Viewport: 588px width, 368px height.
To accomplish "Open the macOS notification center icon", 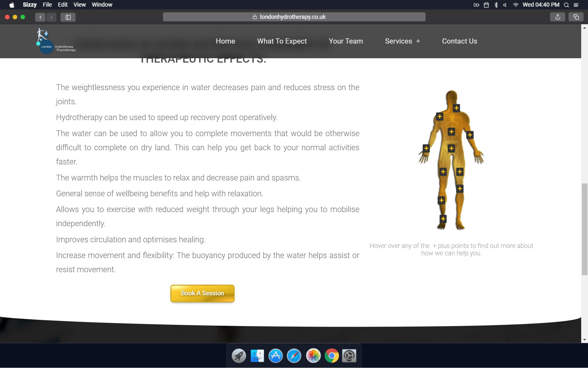I will tap(576, 5).
